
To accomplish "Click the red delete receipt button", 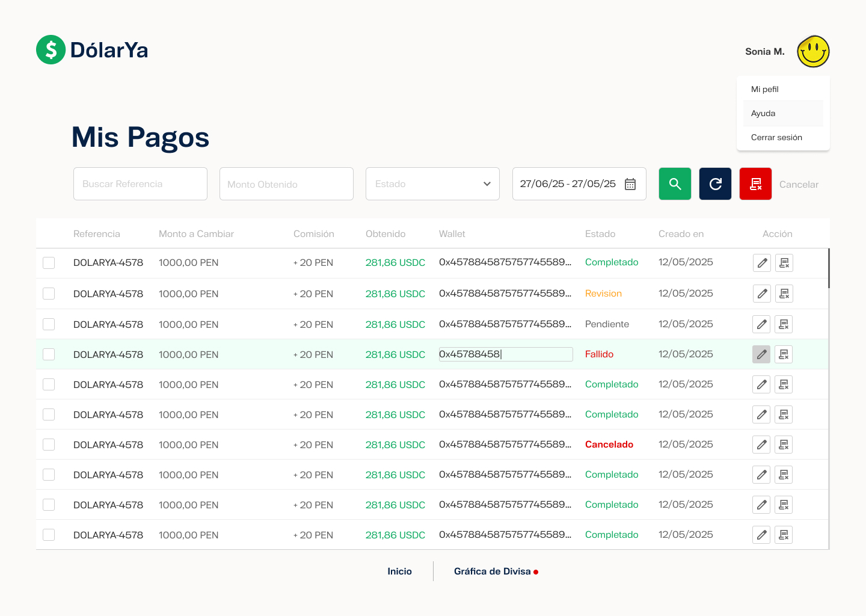I will point(755,184).
